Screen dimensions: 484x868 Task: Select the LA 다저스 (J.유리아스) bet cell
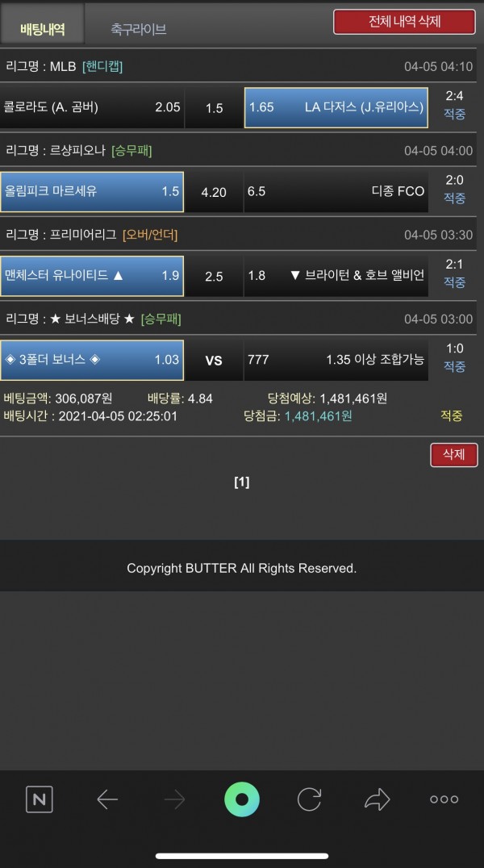click(336, 107)
